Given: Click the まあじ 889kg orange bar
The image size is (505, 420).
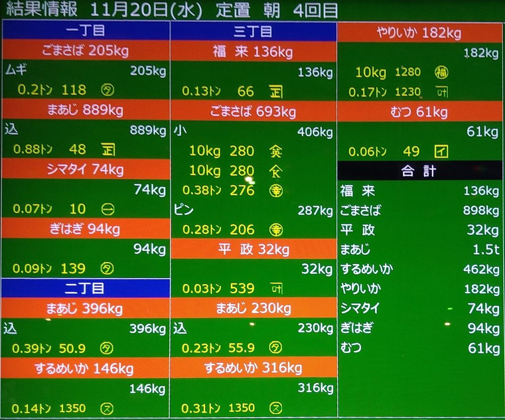Looking at the screenshot, I should coord(85,110).
